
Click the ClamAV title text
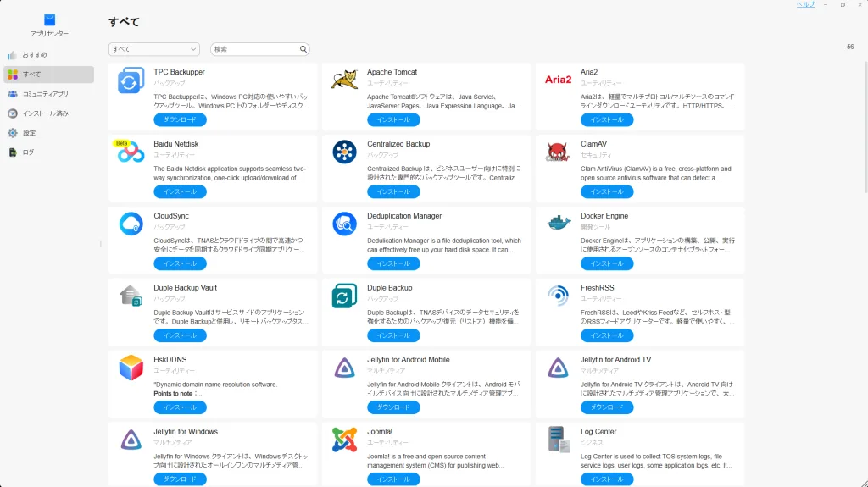[x=593, y=144]
